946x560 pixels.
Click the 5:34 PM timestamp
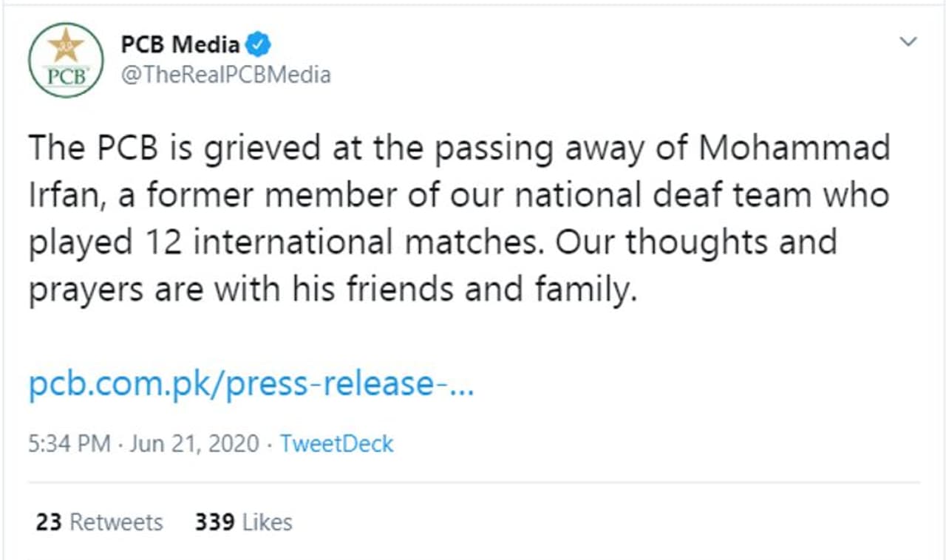tap(69, 443)
